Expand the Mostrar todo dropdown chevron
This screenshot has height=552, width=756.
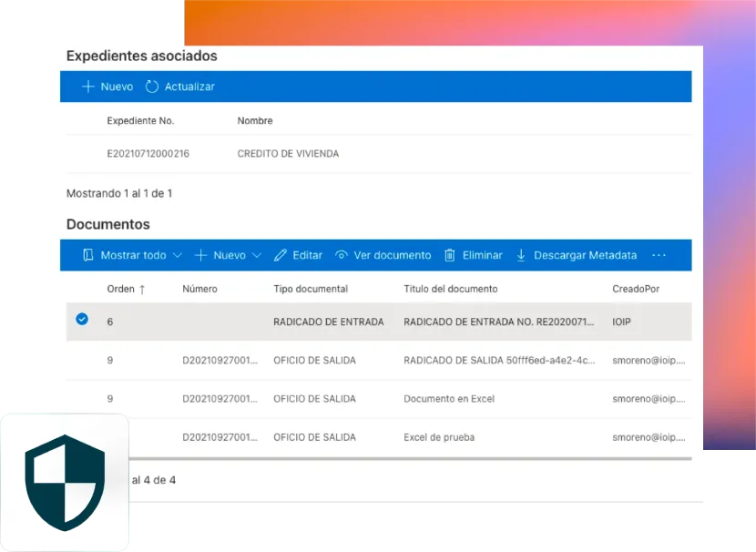pos(178,256)
